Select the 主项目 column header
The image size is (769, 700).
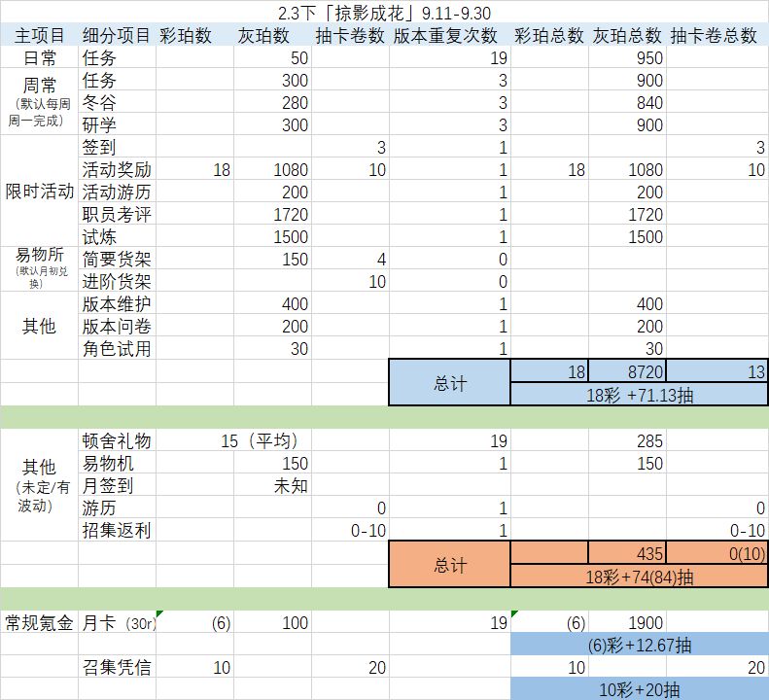[39, 35]
